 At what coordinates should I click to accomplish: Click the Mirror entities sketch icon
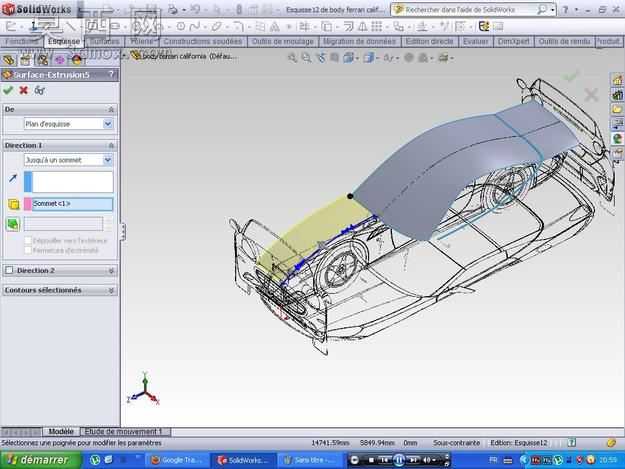pyautogui.click(x=363, y=27)
